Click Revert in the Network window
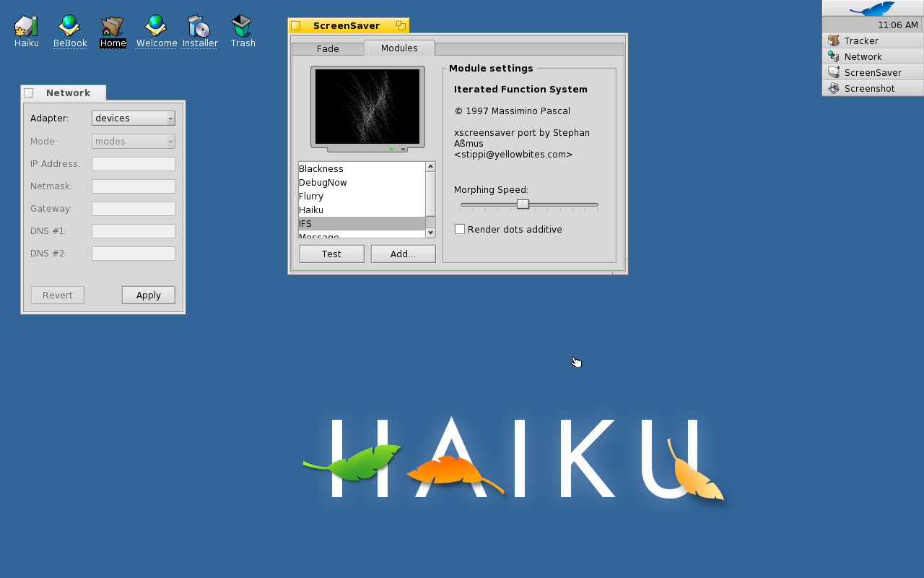 pos(58,295)
